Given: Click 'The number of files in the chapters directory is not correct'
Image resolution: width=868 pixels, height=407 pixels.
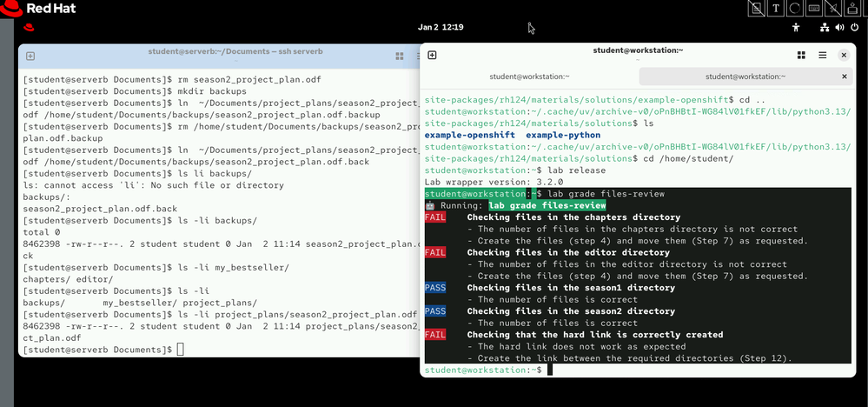Looking at the screenshot, I should [x=638, y=229].
